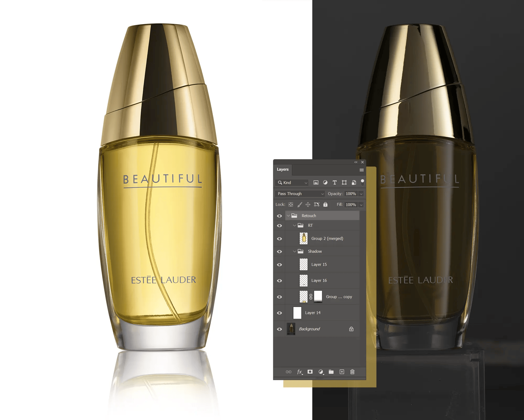The width and height of the screenshot is (524, 420).
Task: Filter layers by smart object icon
Action: (354, 182)
